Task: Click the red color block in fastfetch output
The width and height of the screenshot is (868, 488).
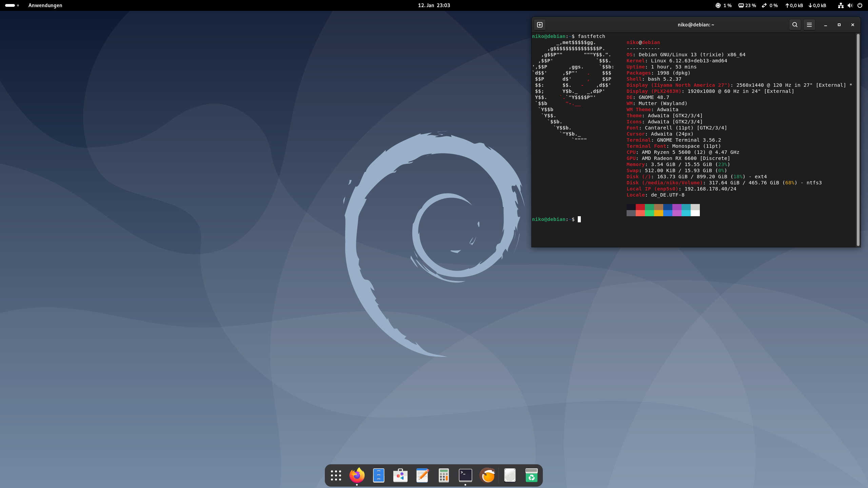Action: pos(640,207)
